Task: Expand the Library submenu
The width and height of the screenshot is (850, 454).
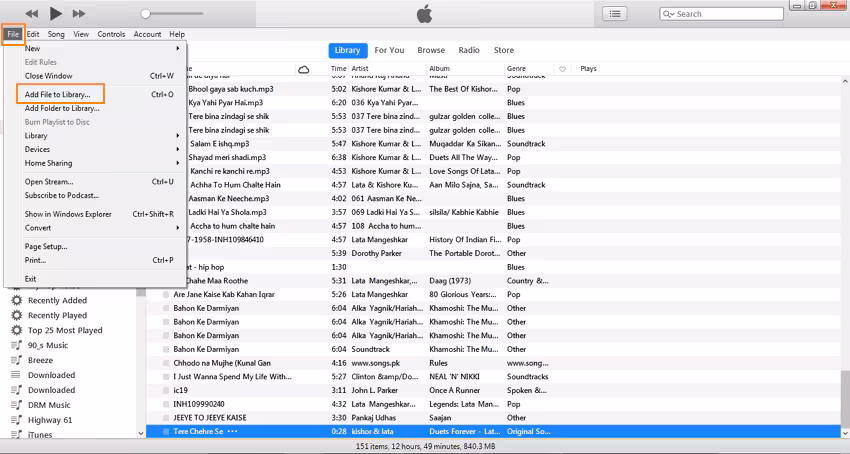Action: click(95, 136)
